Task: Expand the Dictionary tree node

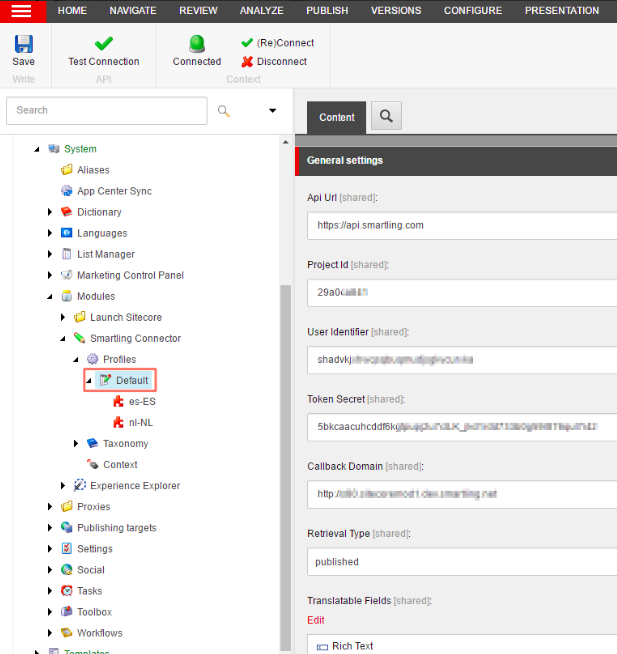Action: point(51,212)
